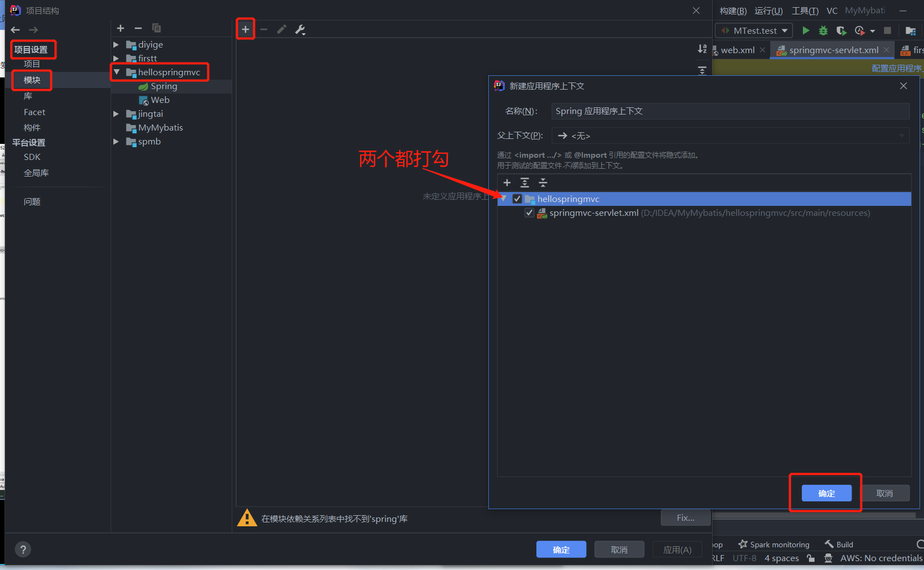924x570 pixels.
Task: Click 确定 in new context dialog
Action: click(827, 493)
